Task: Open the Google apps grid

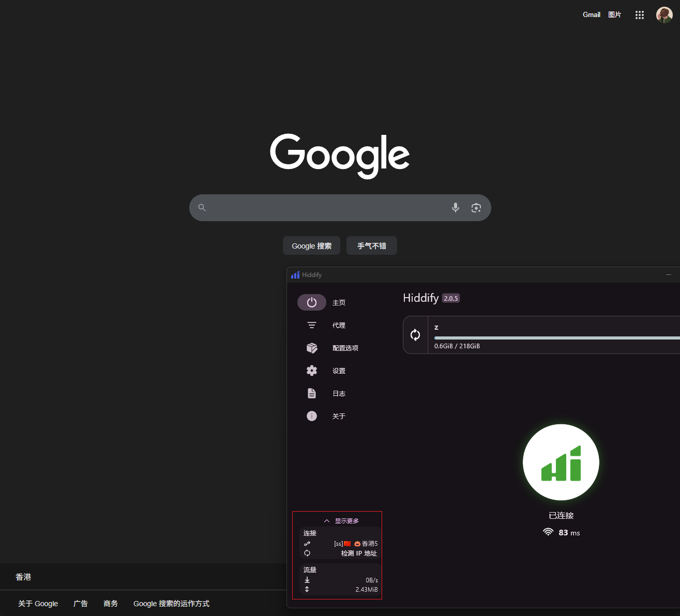Action: pyautogui.click(x=640, y=15)
